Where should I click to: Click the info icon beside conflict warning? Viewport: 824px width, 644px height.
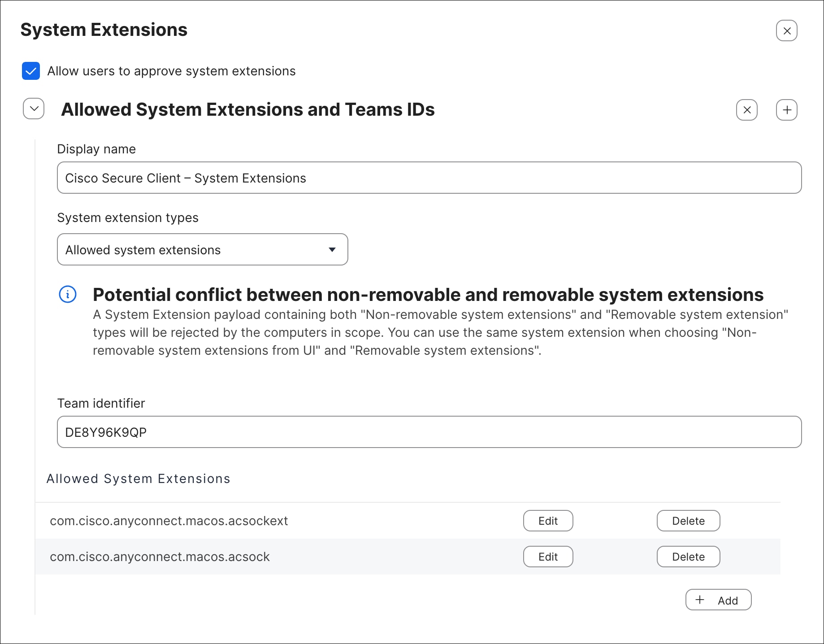coord(68,294)
